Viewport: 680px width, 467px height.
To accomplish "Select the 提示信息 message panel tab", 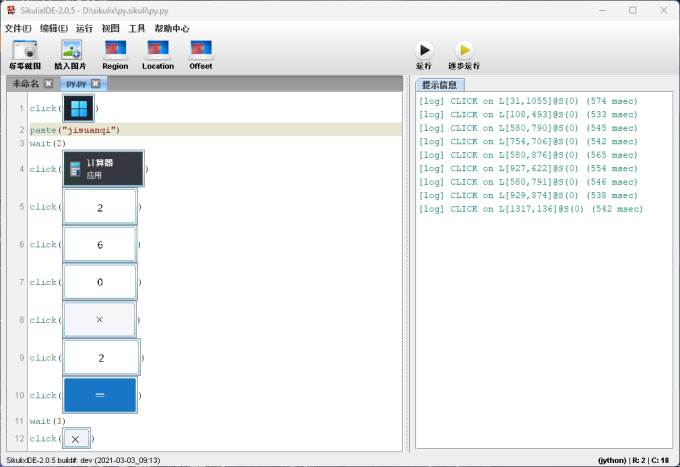I will point(439,85).
